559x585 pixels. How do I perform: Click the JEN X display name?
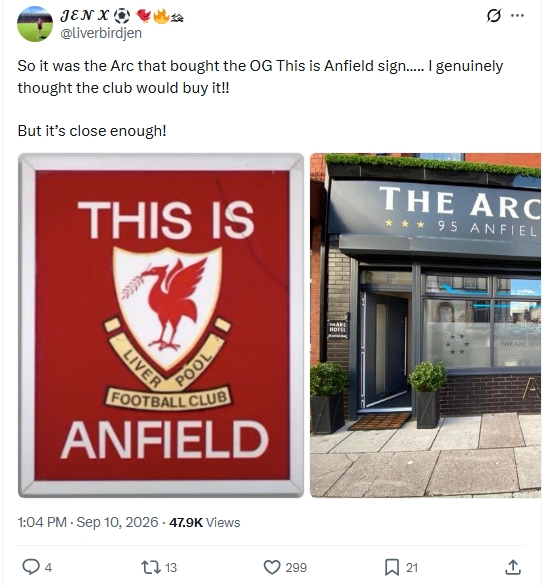tap(84, 15)
